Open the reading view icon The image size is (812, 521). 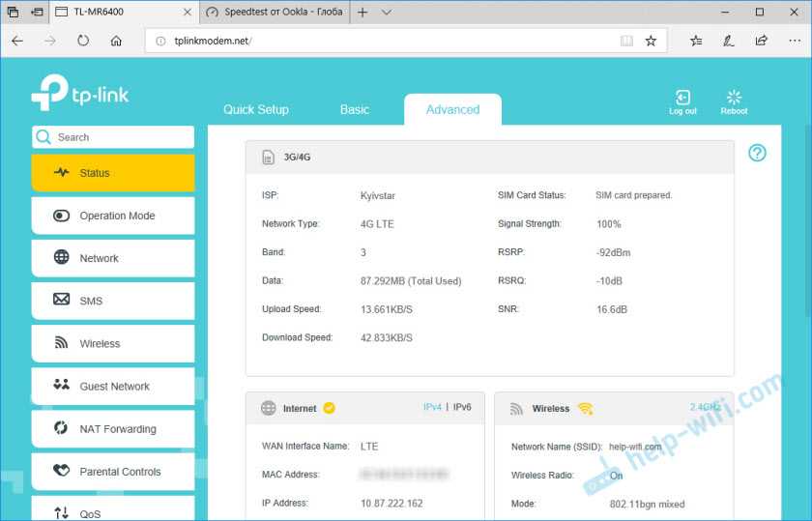[x=626, y=41]
